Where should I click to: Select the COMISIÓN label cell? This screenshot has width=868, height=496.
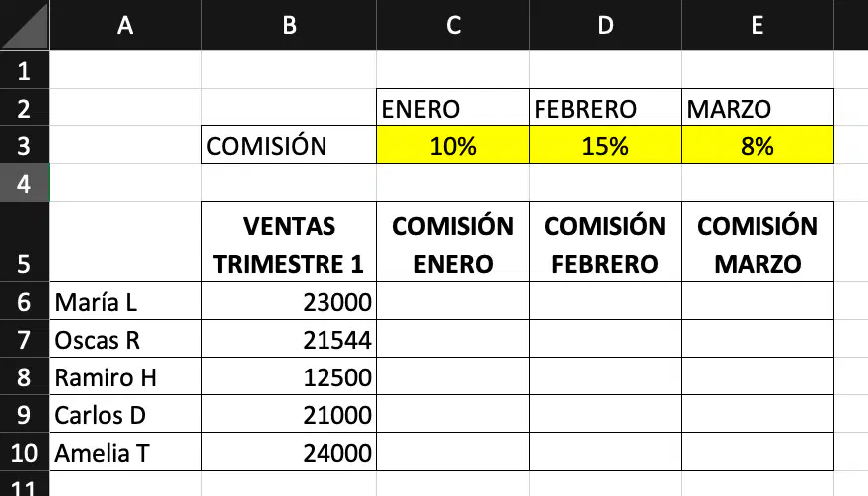point(289,145)
